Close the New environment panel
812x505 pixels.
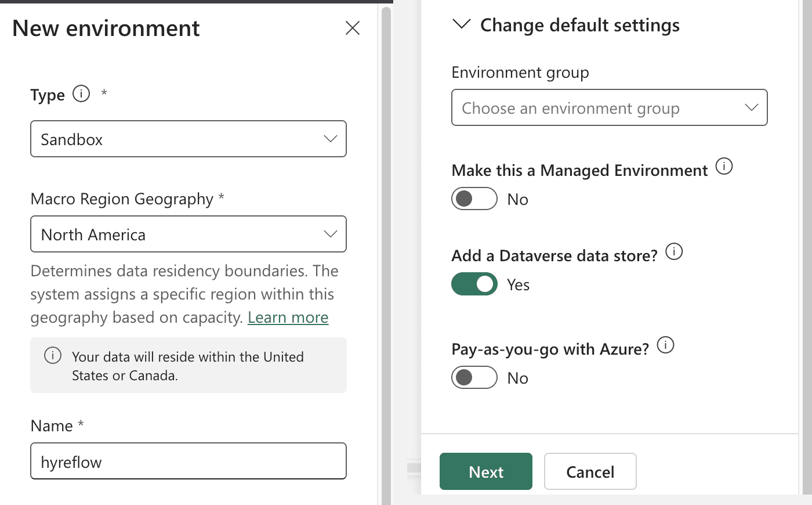tap(353, 28)
